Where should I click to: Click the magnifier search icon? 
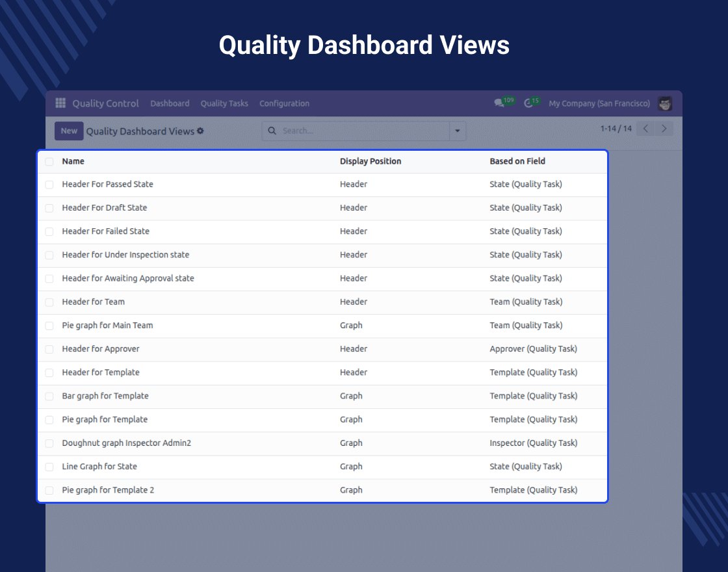[272, 131]
